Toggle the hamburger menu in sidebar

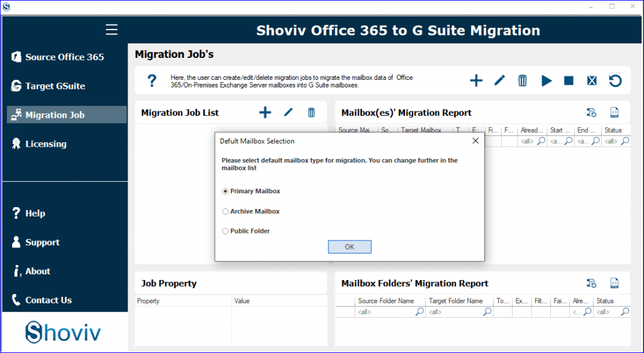[x=111, y=30]
